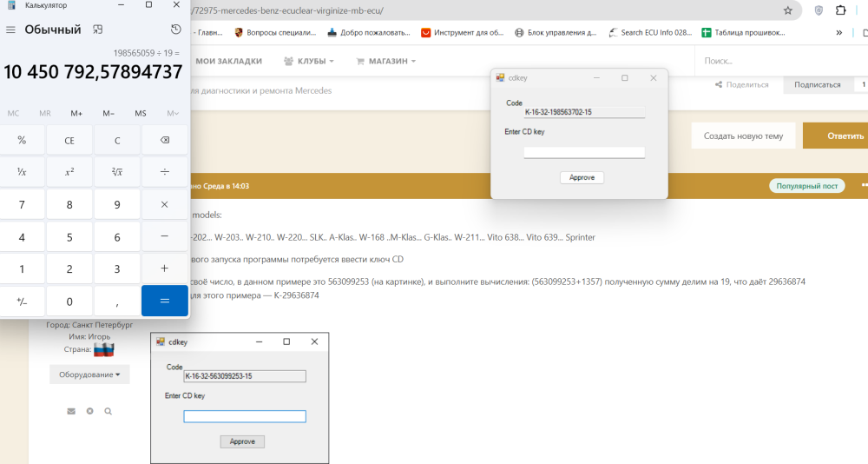Click Approve in the upper cdkey window
The image size is (868, 464).
(x=582, y=177)
